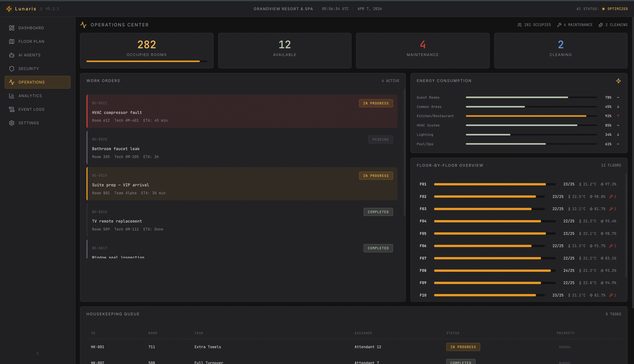Click the F02 floor maintenance wrench icon

(x=611, y=197)
